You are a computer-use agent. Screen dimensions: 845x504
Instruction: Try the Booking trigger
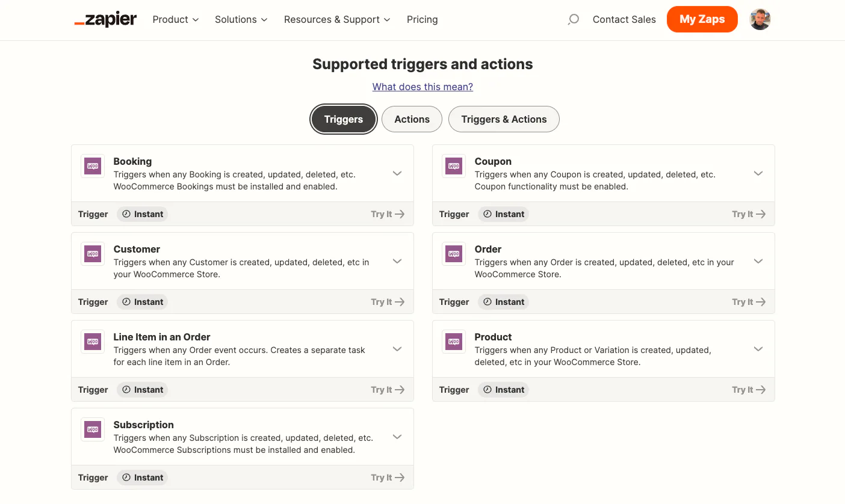[388, 214]
